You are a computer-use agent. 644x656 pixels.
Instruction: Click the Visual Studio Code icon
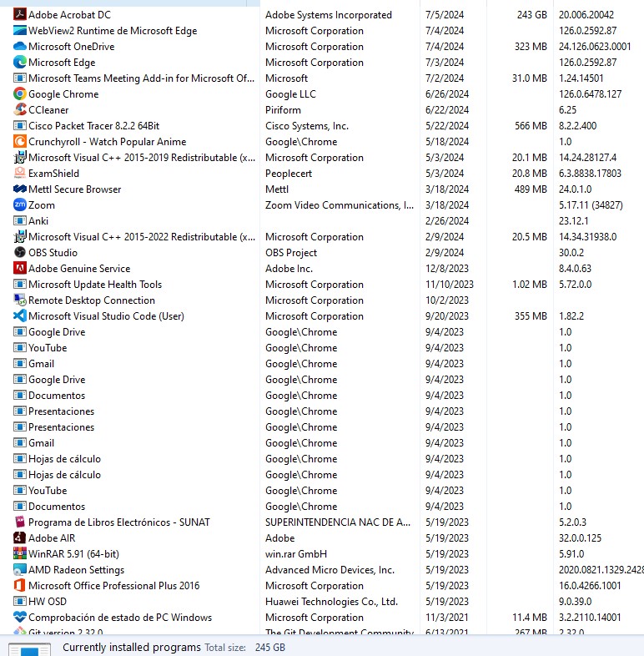pos(20,316)
